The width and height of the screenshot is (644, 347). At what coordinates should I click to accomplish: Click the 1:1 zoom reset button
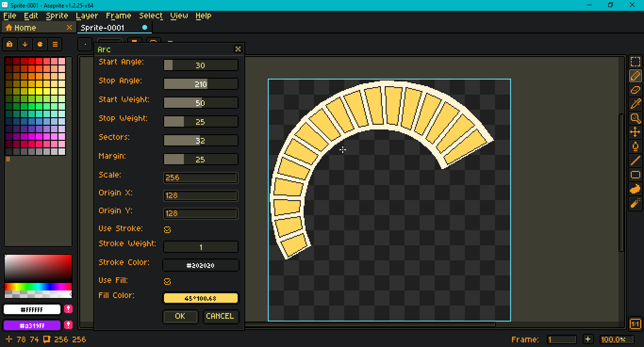pyautogui.click(x=635, y=324)
